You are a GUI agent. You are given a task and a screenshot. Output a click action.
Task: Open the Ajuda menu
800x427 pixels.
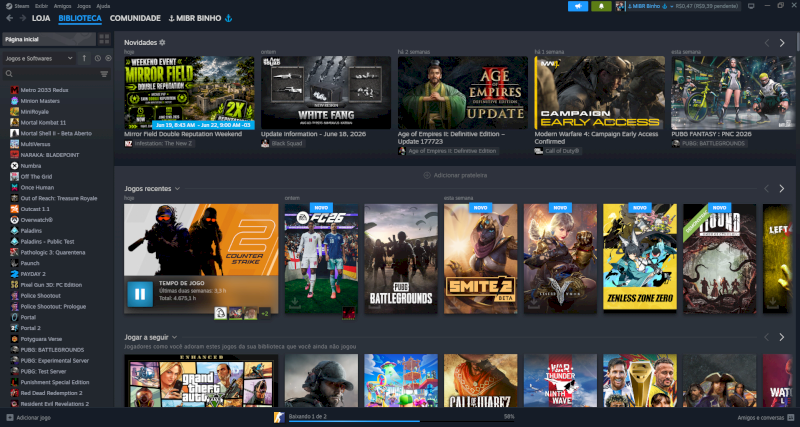pyautogui.click(x=103, y=6)
